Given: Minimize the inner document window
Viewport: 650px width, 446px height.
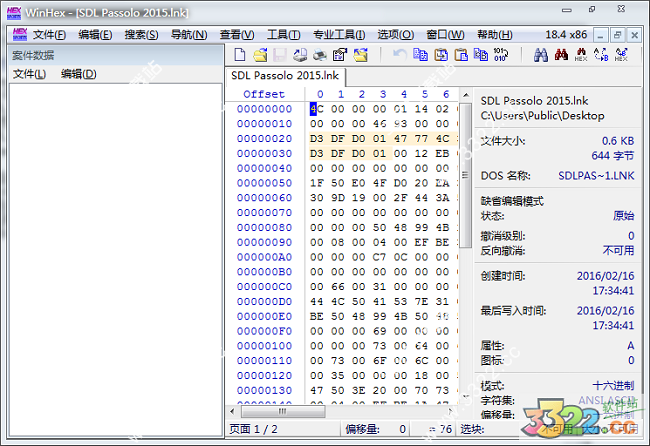Looking at the screenshot, I should tap(600, 36).
